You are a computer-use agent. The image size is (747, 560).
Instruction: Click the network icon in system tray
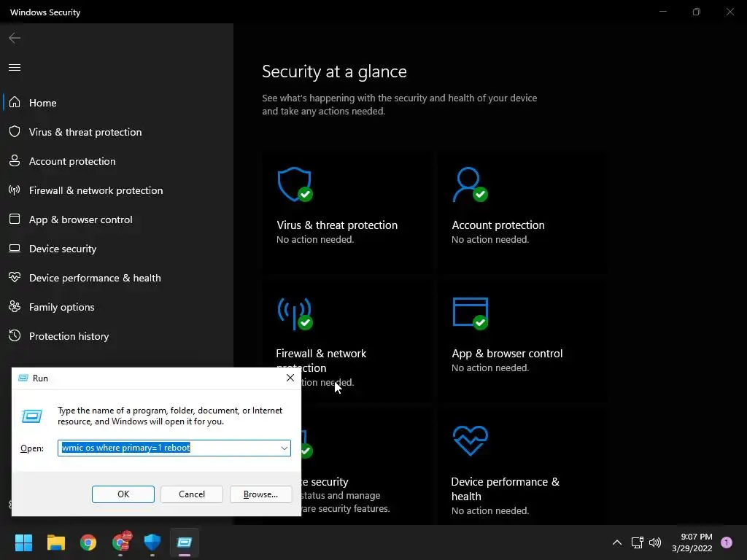tap(637, 542)
